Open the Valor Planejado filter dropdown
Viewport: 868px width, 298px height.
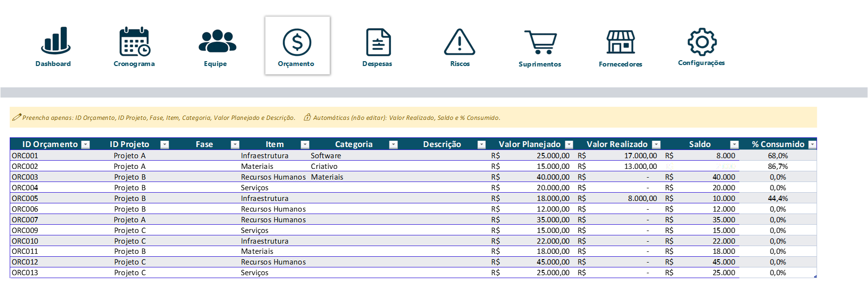[569, 144]
